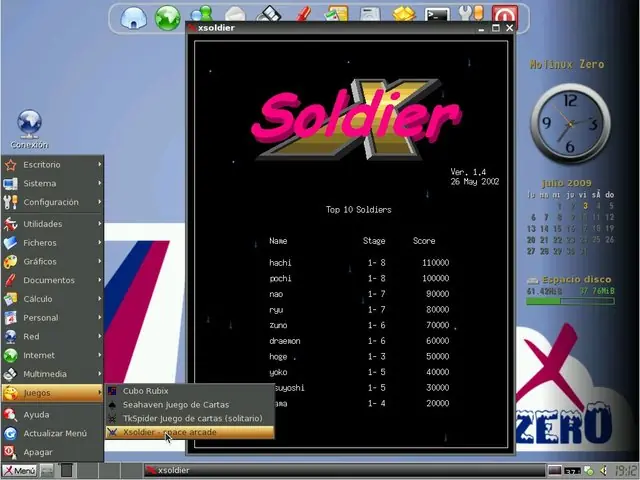
Task: Click the drive icon next to Menú button
Action: click(x=47, y=471)
